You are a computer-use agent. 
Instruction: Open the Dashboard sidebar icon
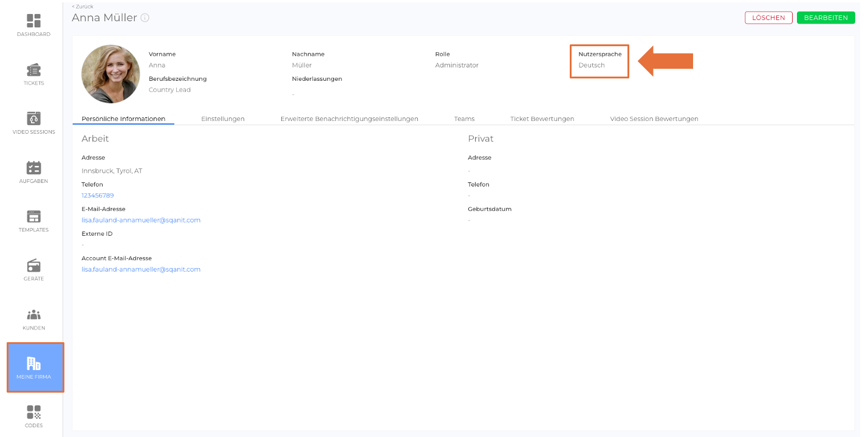point(33,21)
